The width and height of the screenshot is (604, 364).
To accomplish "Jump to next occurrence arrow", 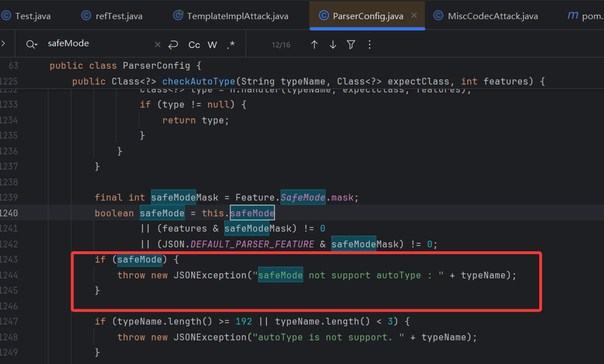I will tap(333, 45).
